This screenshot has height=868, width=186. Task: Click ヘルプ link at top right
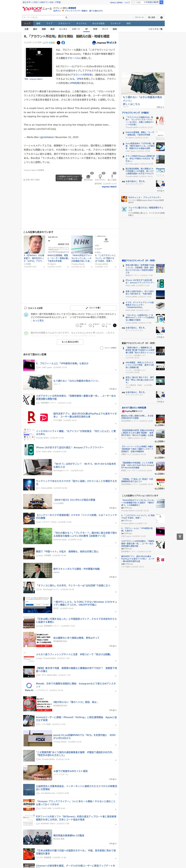127,2
